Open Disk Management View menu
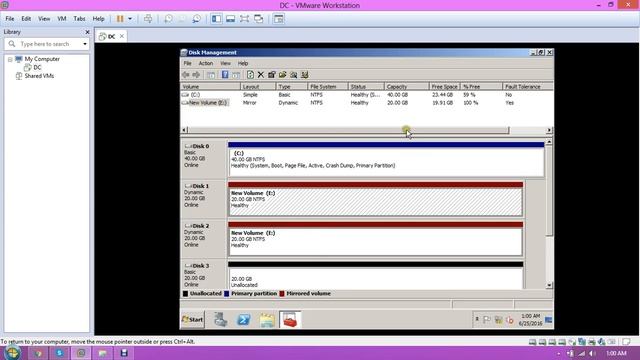 click(x=225, y=63)
